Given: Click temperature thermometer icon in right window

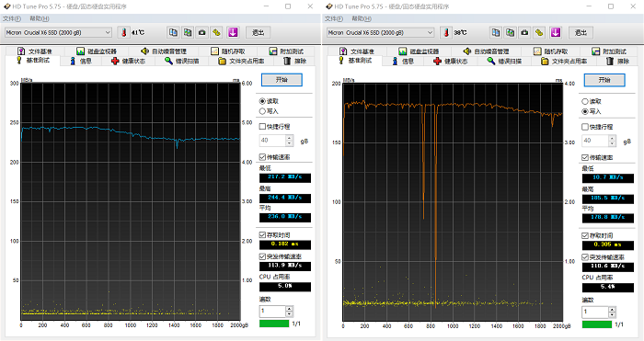Looking at the screenshot, I should tap(446, 32).
